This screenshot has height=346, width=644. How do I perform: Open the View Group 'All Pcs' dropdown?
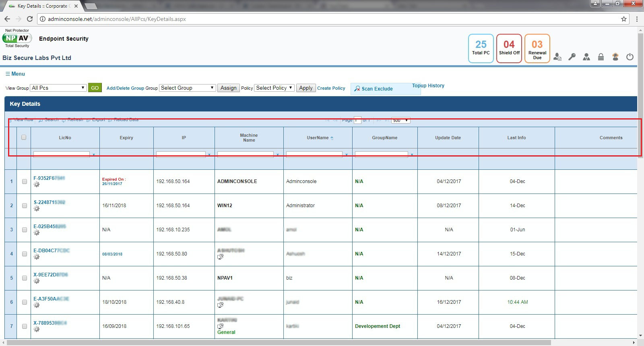coord(58,88)
